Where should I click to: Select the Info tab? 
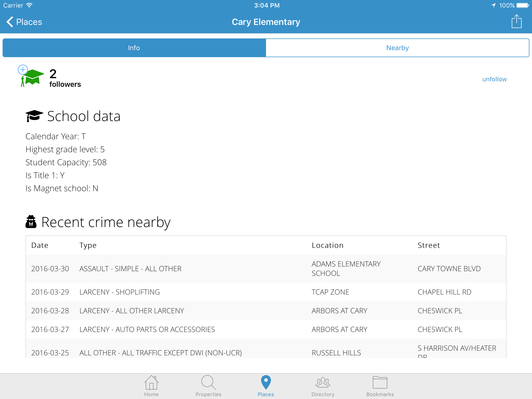point(134,48)
